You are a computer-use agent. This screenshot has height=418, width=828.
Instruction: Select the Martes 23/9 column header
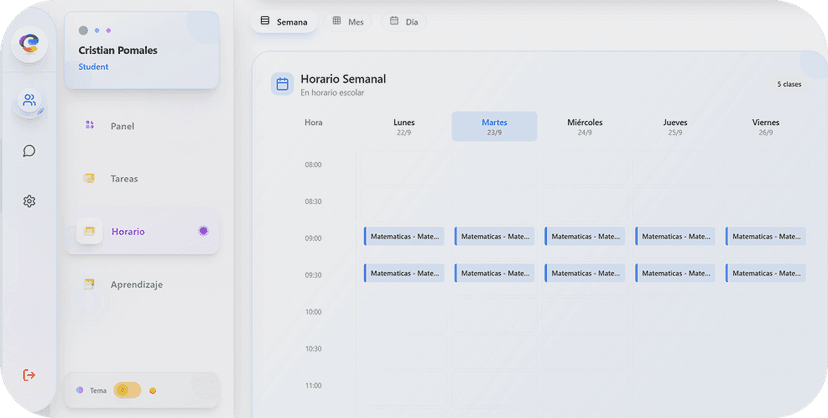click(x=494, y=127)
